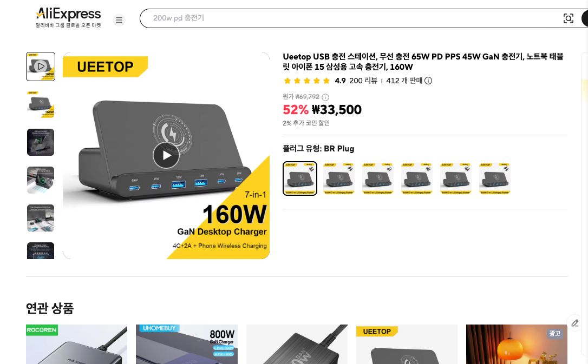Open the UEETOP related product card
Image resolution: width=588 pixels, height=364 pixels.
407,344
